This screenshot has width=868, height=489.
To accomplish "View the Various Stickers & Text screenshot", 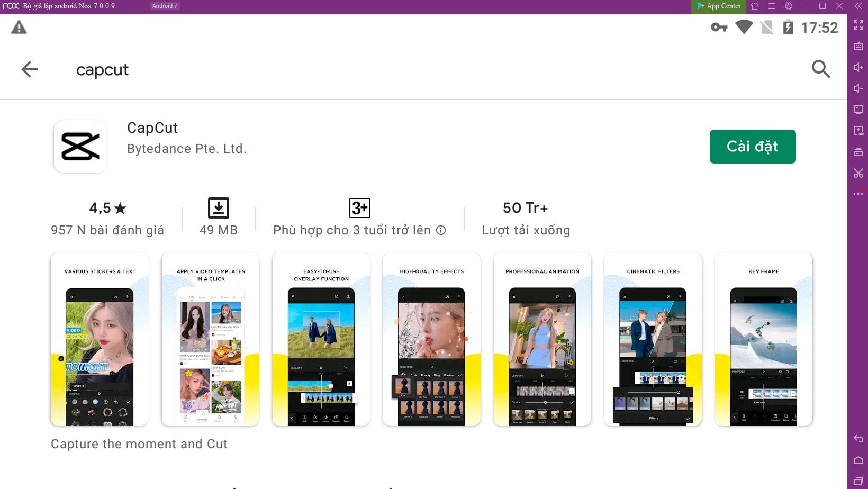I will point(100,339).
